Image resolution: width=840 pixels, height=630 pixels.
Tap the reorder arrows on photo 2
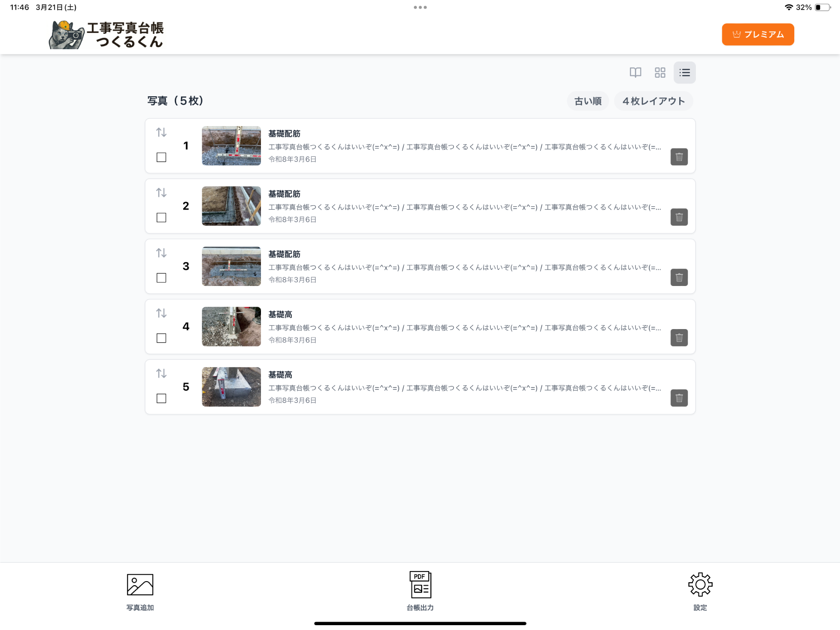[161, 192]
